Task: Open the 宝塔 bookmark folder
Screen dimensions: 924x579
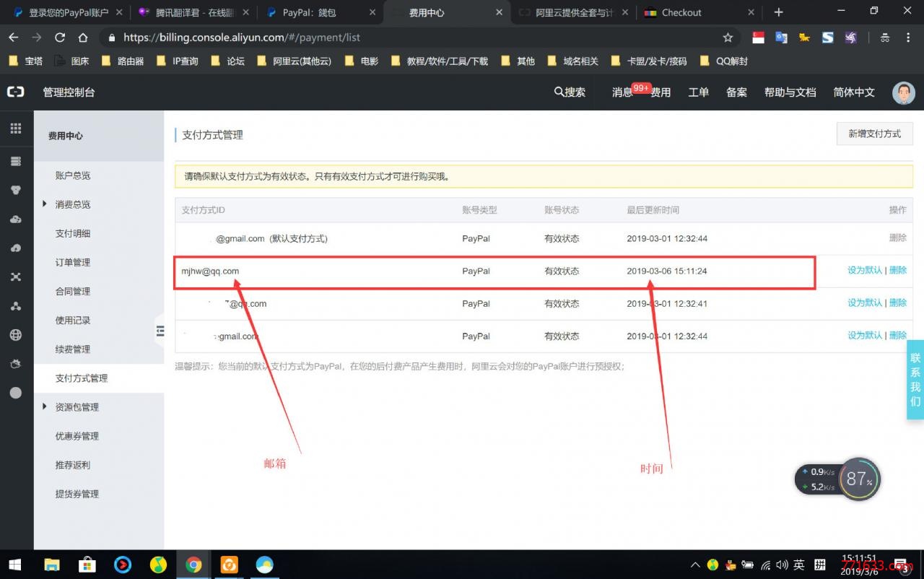Action: [25, 61]
